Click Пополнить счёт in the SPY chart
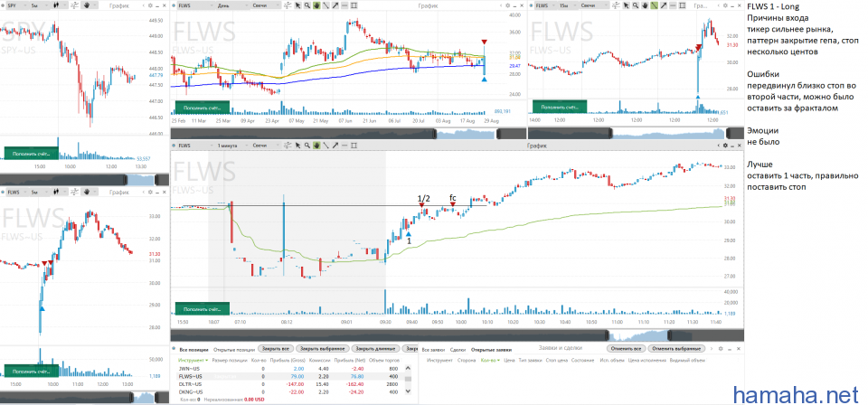Viewport: 868px width, 405px height. pyautogui.click(x=31, y=153)
